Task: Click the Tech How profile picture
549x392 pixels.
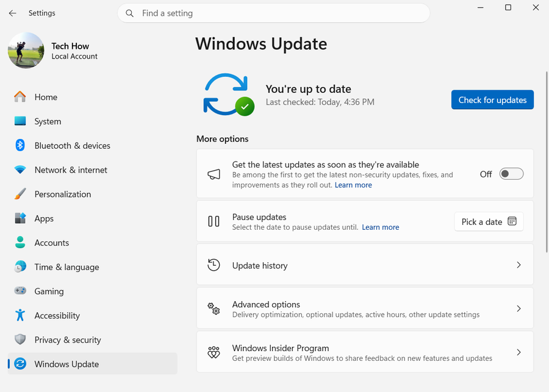Action: (26, 51)
